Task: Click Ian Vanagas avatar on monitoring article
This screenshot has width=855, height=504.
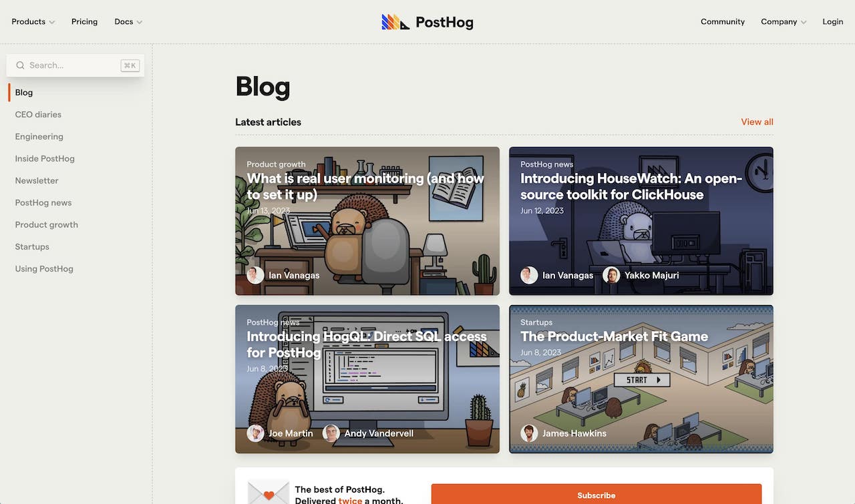Action: click(255, 275)
